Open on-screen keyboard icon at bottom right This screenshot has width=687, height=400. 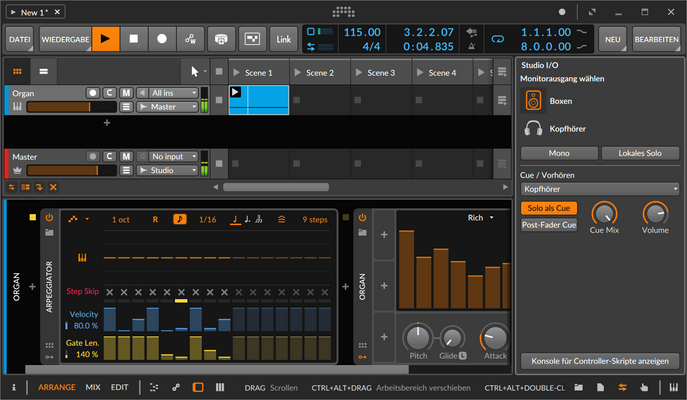pyautogui.click(x=673, y=387)
